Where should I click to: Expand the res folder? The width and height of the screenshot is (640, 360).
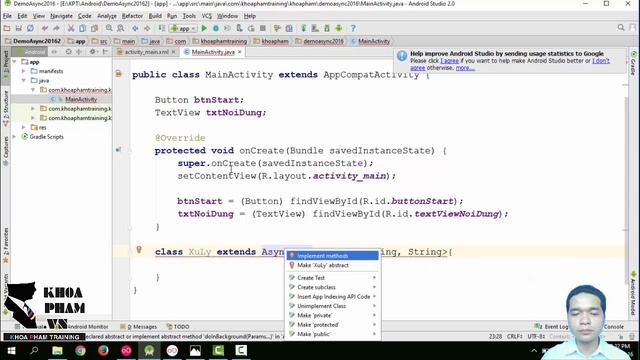click(24, 127)
